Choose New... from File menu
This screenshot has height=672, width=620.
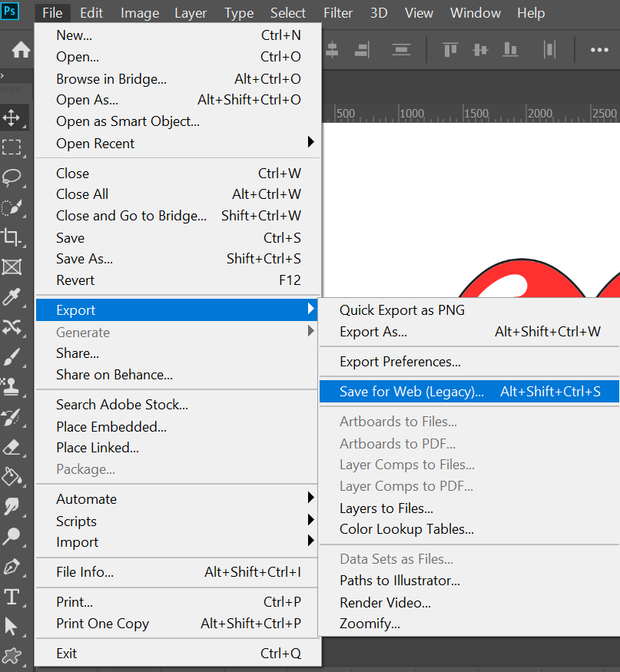pyautogui.click(x=178, y=35)
